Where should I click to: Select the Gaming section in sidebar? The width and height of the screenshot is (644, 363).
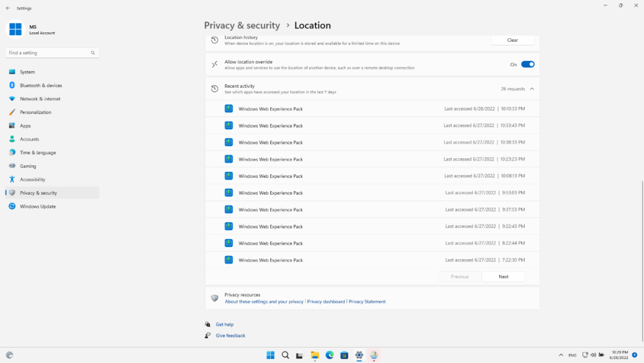[28, 165]
